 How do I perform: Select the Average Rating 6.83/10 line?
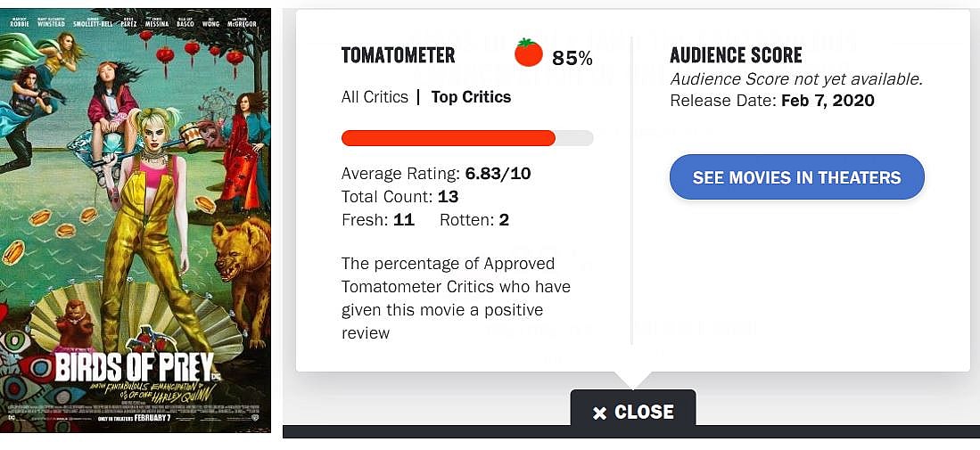[x=436, y=173]
